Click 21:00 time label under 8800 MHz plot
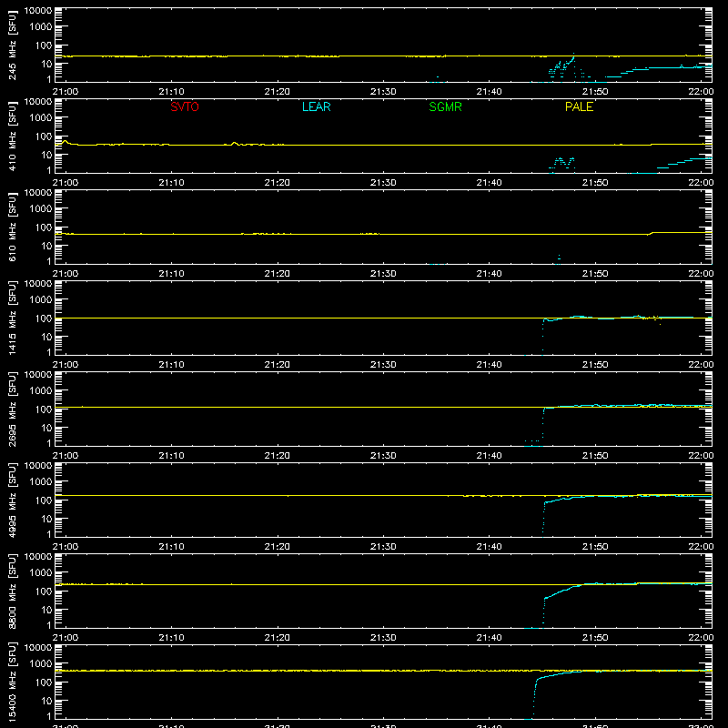 tap(65, 638)
